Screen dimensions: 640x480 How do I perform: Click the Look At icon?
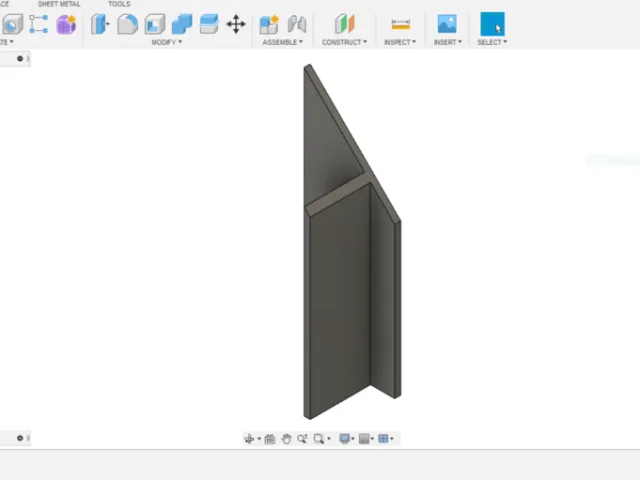tap(270, 439)
